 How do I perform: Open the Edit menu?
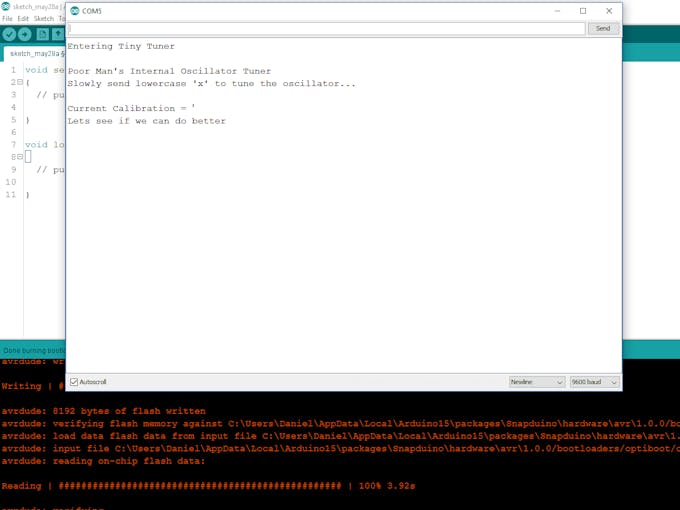[x=23, y=19]
